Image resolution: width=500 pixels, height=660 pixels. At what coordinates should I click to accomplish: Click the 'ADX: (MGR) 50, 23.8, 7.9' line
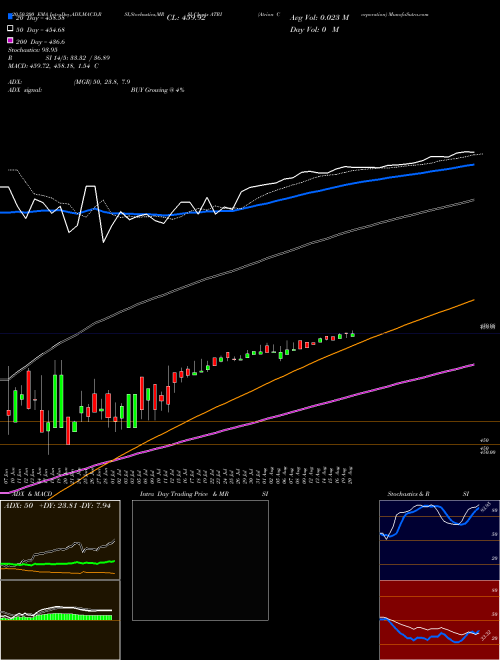(69, 82)
